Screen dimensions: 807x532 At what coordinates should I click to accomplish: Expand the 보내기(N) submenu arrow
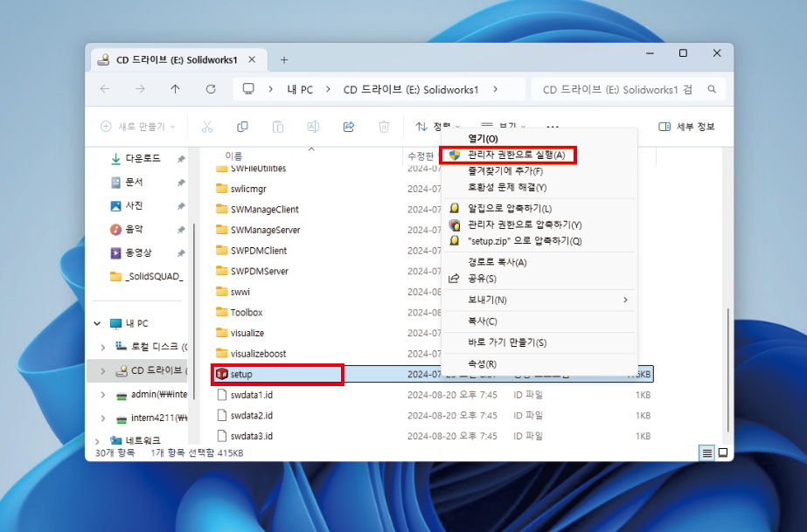(x=625, y=300)
